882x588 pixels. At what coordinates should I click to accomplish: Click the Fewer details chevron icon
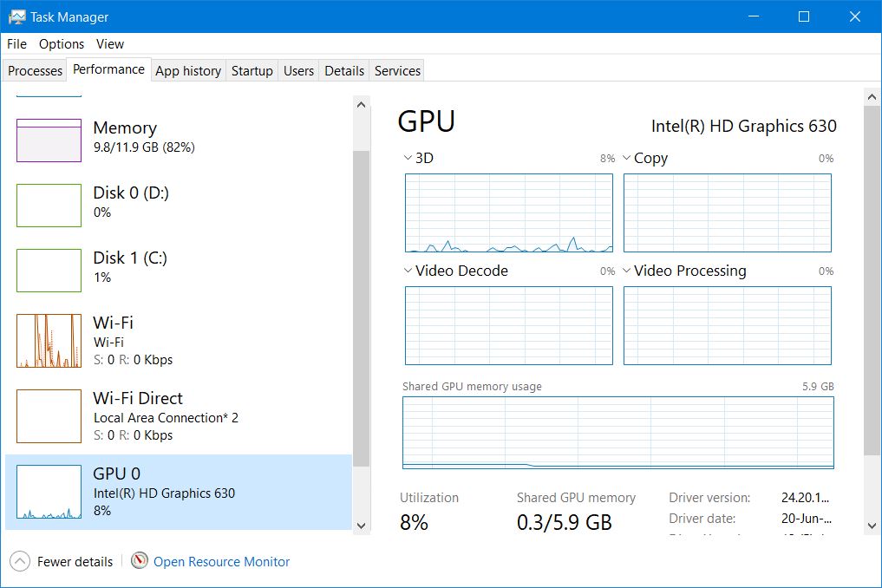[x=20, y=562]
